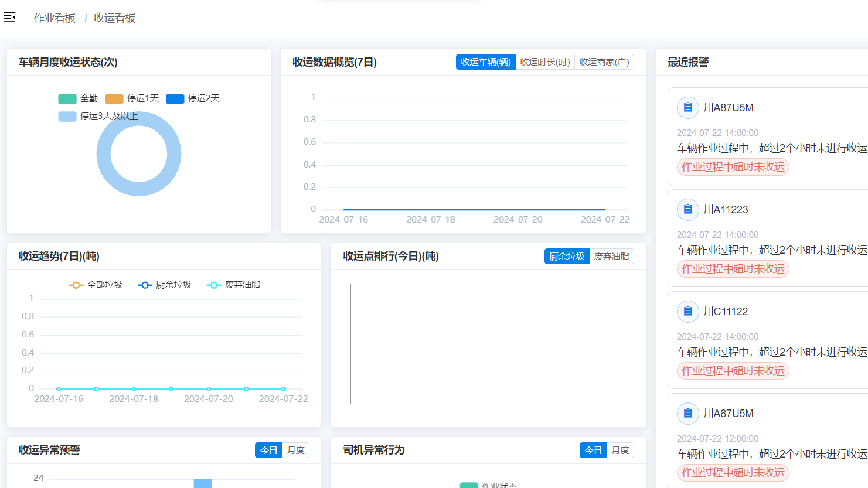
Task: Switch 收运异常预警 to 月度 view
Action: pyautogui.click(x=296, y=451)
